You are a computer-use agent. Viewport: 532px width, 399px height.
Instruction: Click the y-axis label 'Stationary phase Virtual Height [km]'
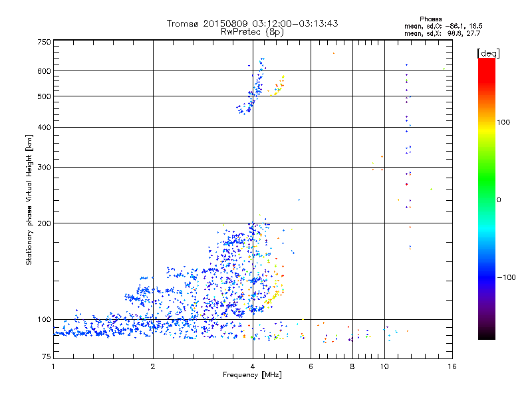point(29,200)
